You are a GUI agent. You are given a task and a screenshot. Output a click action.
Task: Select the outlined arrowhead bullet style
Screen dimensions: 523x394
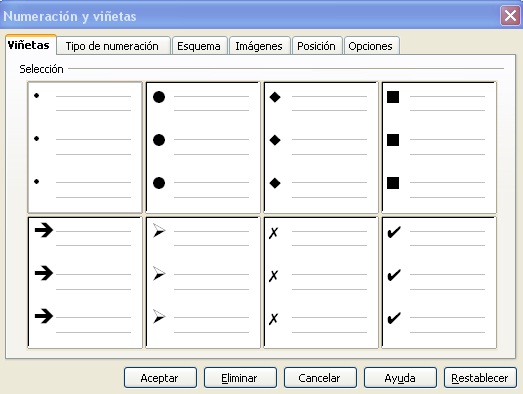[203, 283]
